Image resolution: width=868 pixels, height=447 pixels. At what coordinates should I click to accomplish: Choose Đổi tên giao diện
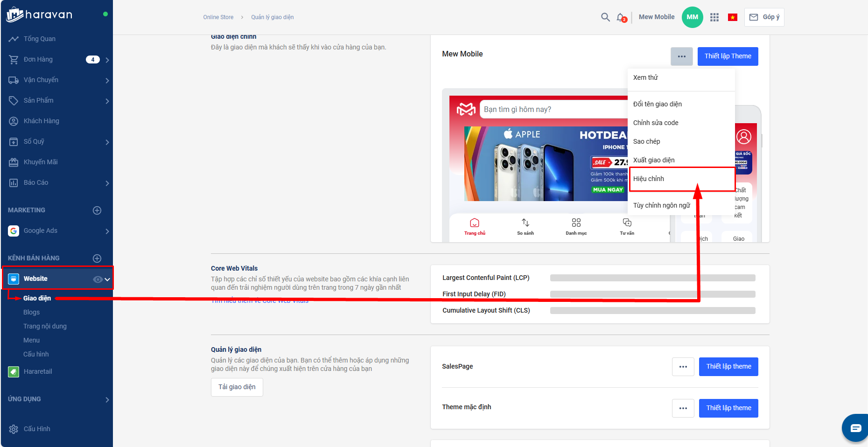coord(681,104)
